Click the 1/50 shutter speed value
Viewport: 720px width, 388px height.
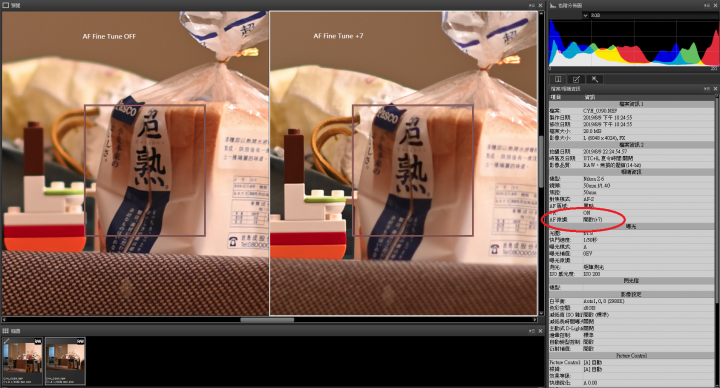tap(590, 240)
